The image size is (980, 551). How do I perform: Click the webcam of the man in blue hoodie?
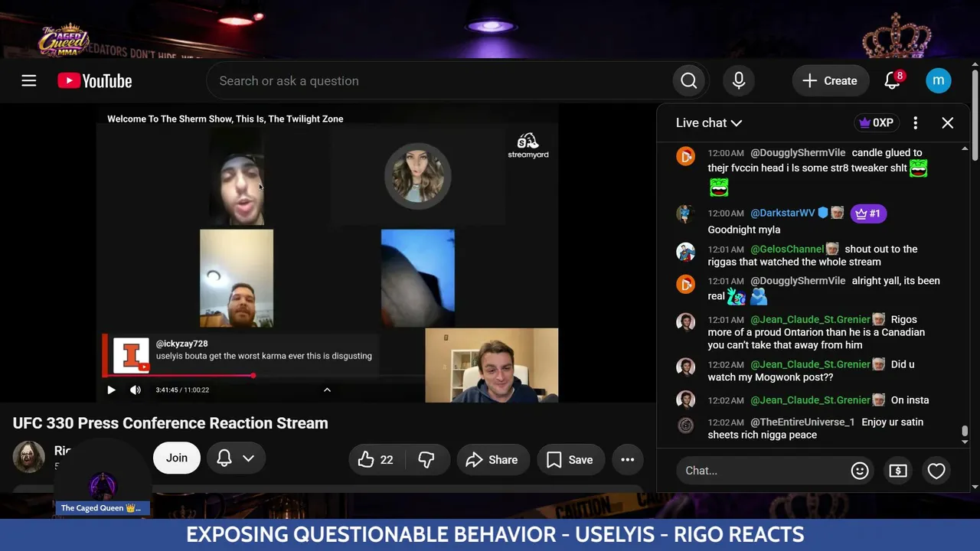click(492, 365)
